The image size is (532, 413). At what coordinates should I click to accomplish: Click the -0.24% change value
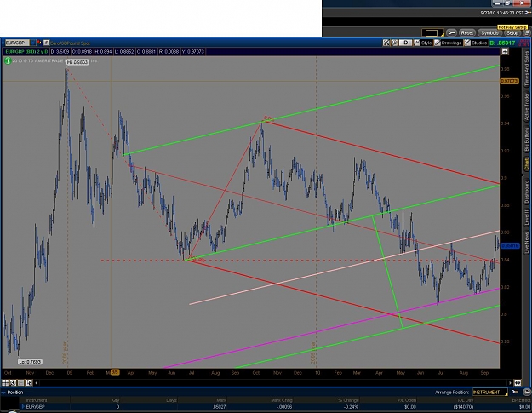(352, 406)
